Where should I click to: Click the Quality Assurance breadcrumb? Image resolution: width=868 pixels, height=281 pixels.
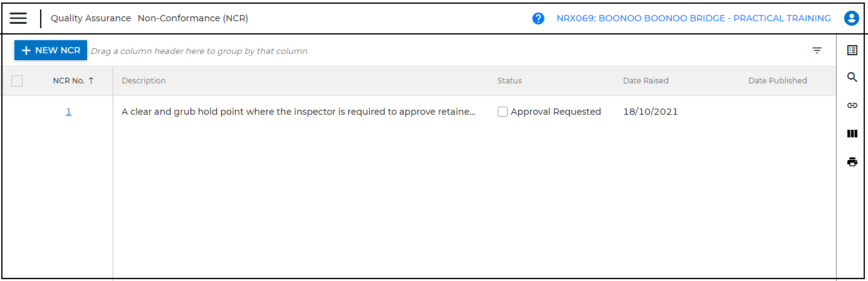coord(91,19)
